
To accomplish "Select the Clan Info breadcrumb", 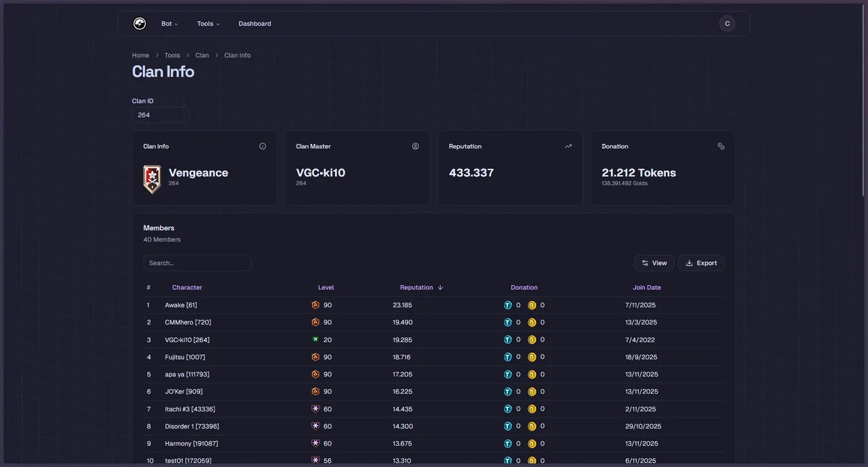I will [x=237, y=56].
